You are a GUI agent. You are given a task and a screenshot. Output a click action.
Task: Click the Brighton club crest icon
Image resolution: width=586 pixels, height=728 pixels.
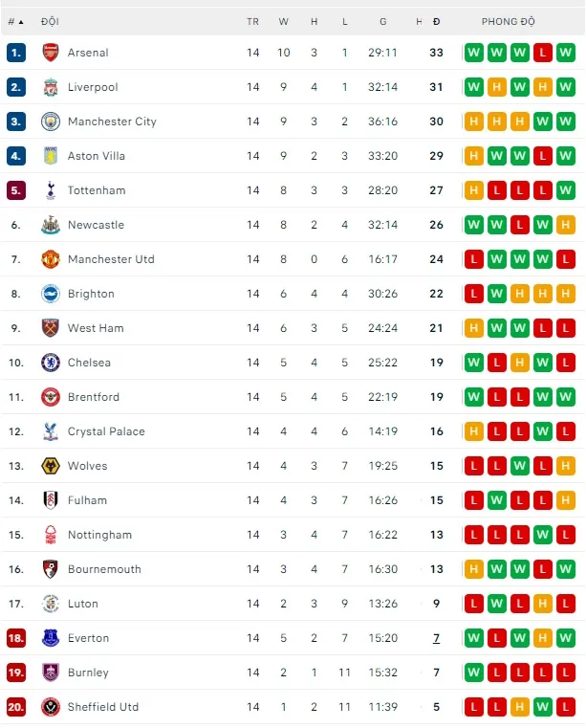tap(51, 294)
